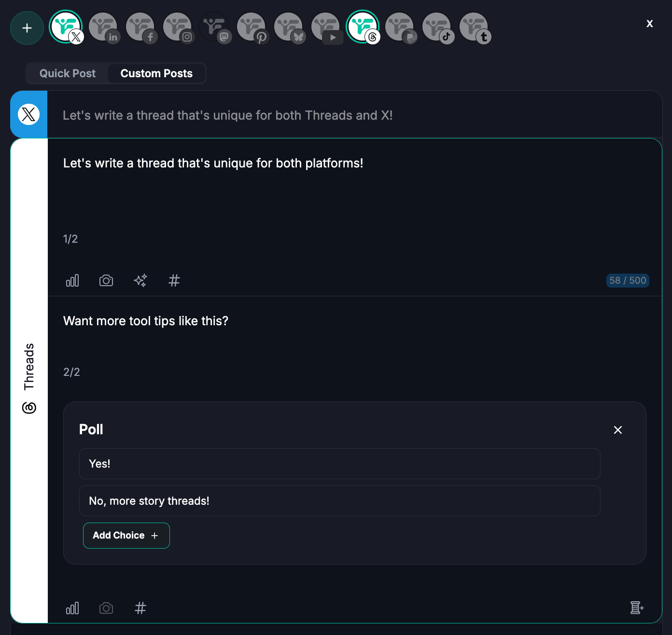
Task: Toggle the X (Twitter) account avatar
Action: 66,27
